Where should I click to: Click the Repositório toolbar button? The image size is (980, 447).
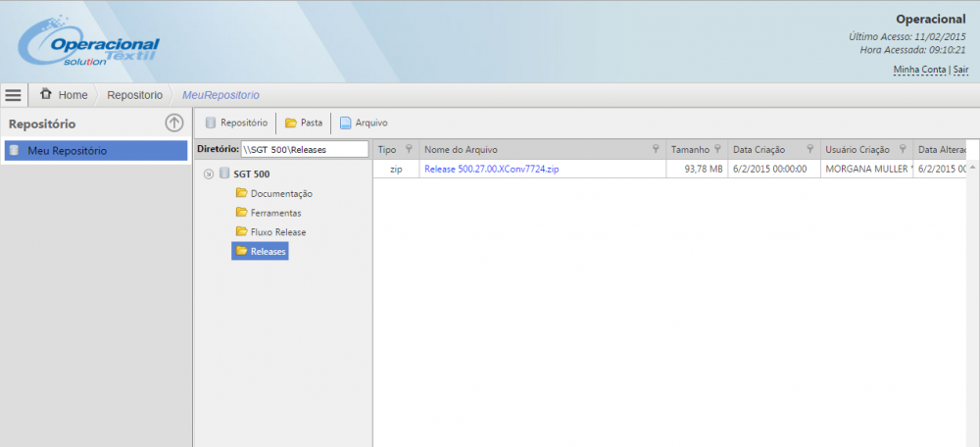pyautogui.click(x=236, y=123)
